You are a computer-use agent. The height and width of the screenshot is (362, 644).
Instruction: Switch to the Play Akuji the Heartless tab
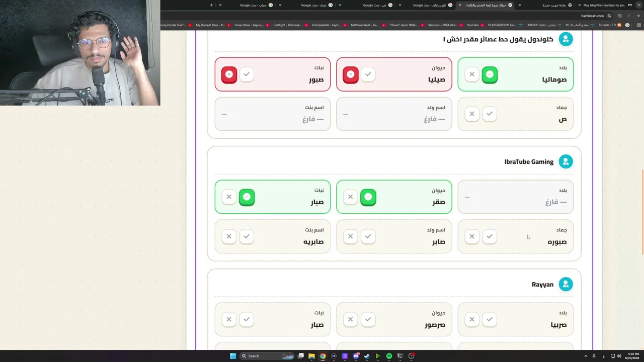click(x=604, y=5)
